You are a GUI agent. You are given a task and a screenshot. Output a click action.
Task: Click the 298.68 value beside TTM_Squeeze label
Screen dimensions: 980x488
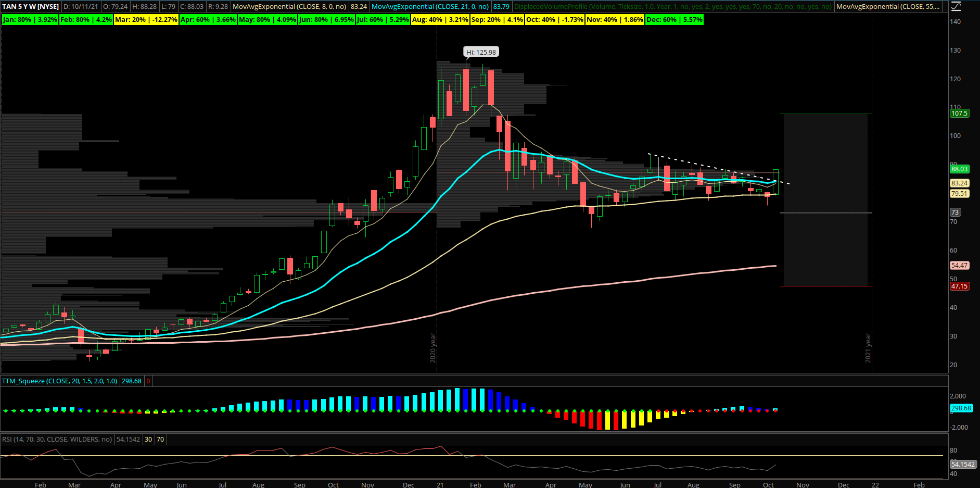(132, 381)
